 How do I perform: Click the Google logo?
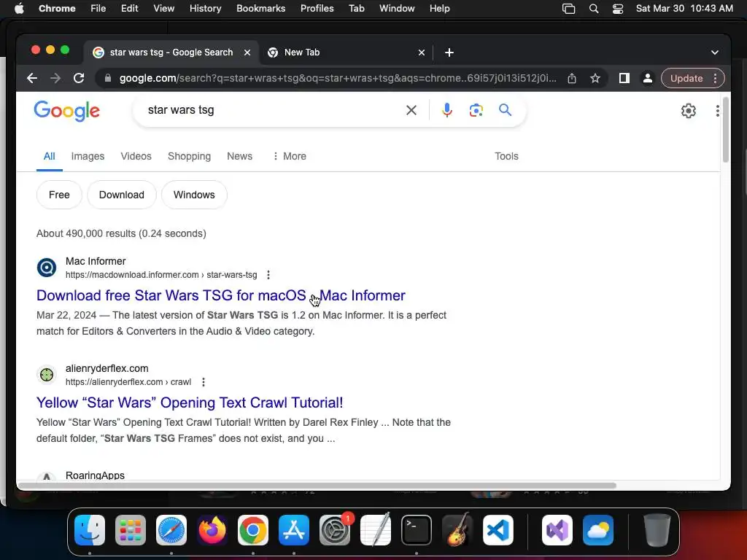click(x=66, y=111)
